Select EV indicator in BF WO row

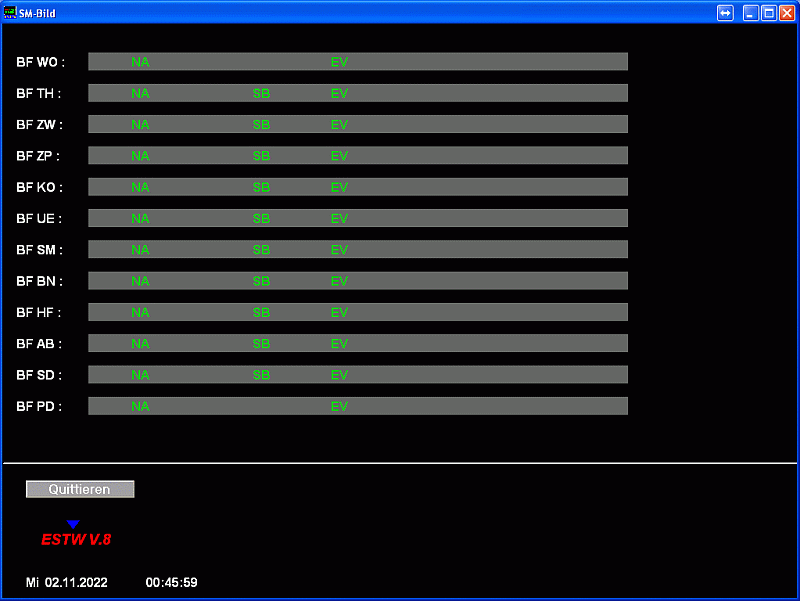click(339, 62)
